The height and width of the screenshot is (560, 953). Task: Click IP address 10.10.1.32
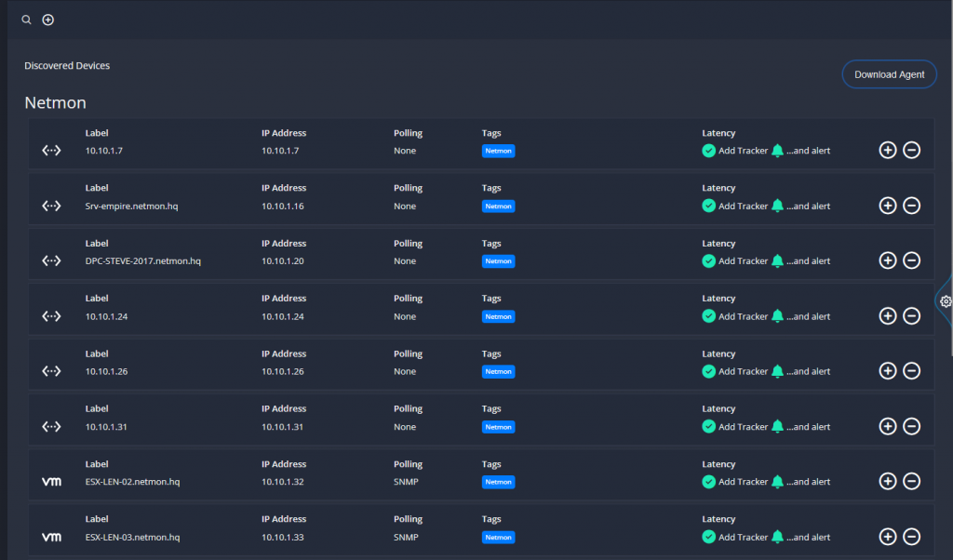pyautogui.click(x=283, y=482)
